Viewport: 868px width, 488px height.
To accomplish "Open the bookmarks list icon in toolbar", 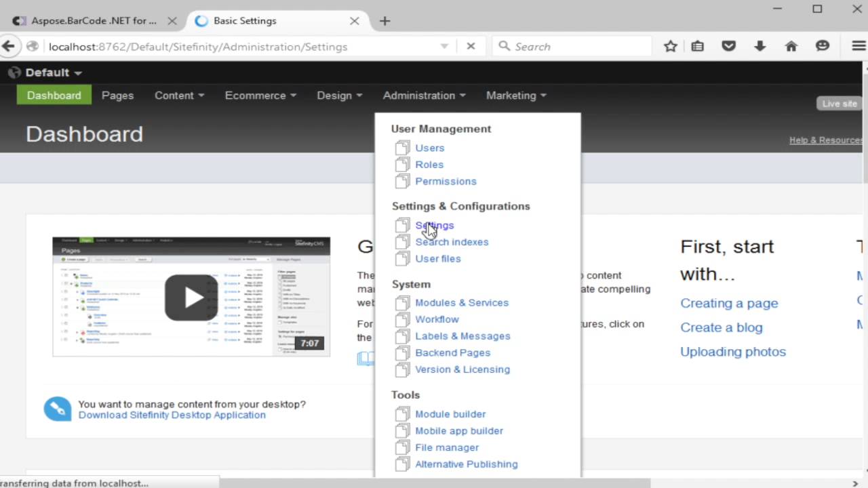I will pos(697,46).
